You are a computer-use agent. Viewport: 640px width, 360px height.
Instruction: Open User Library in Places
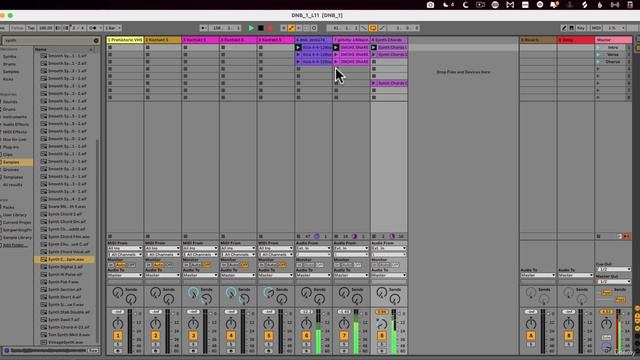(x=15, y=215)
